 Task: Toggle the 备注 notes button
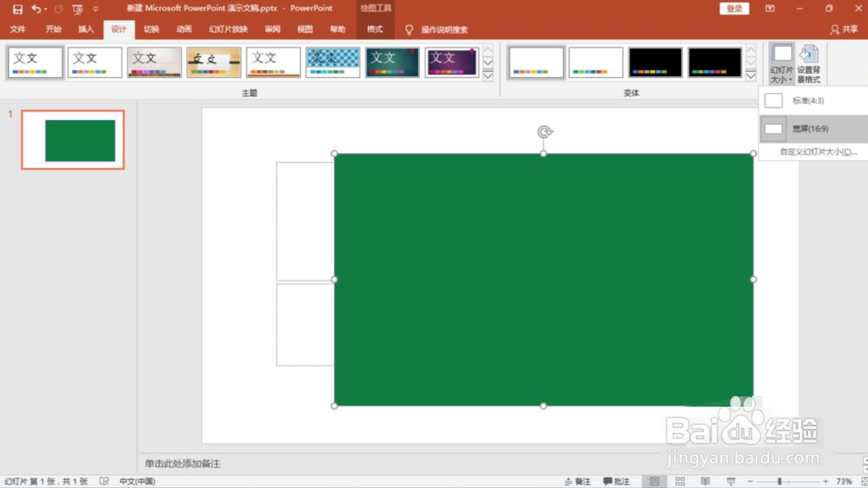tap(577, 481)
